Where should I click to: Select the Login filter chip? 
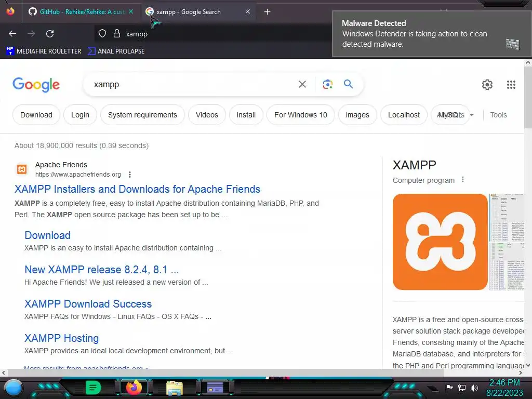tap(80, 115)
